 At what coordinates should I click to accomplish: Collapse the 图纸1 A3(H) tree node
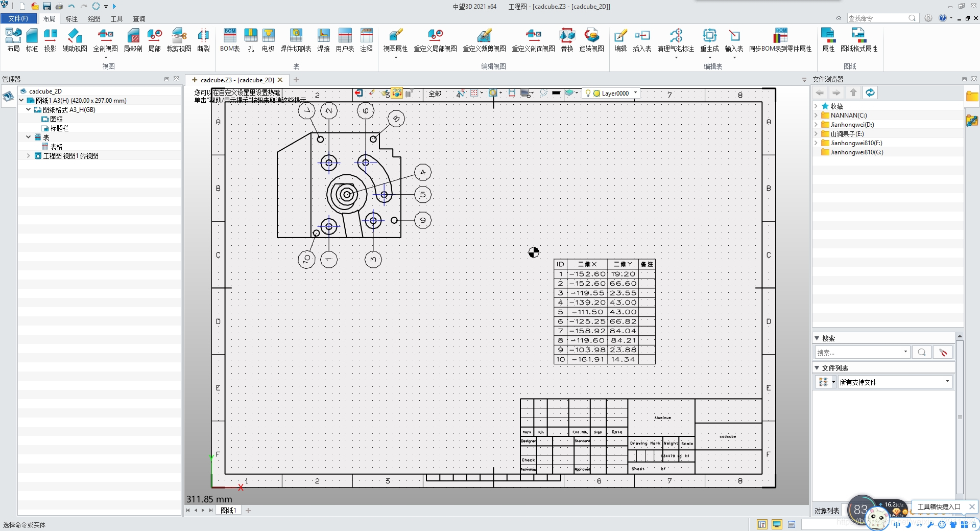pos(21,101)
